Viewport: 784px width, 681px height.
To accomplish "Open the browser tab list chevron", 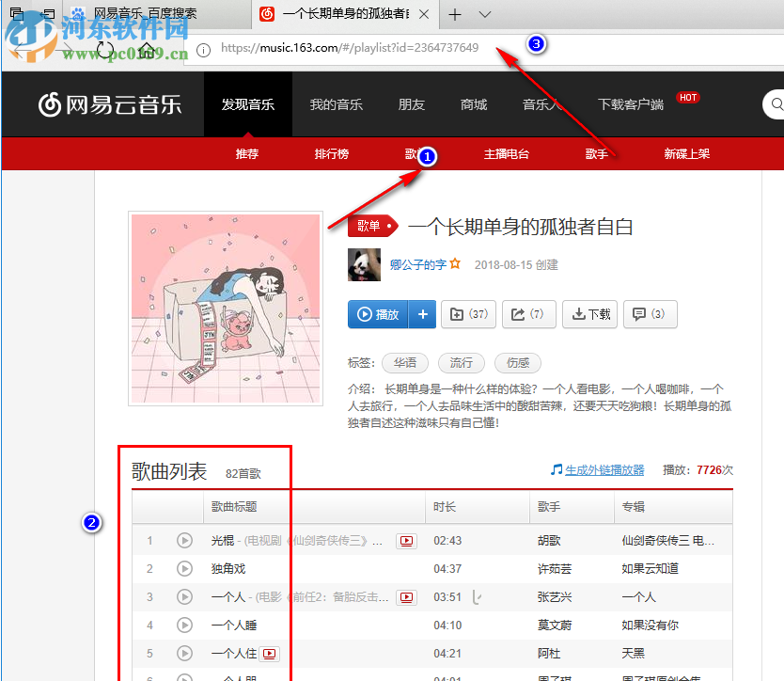I will [x=483, y=15].
